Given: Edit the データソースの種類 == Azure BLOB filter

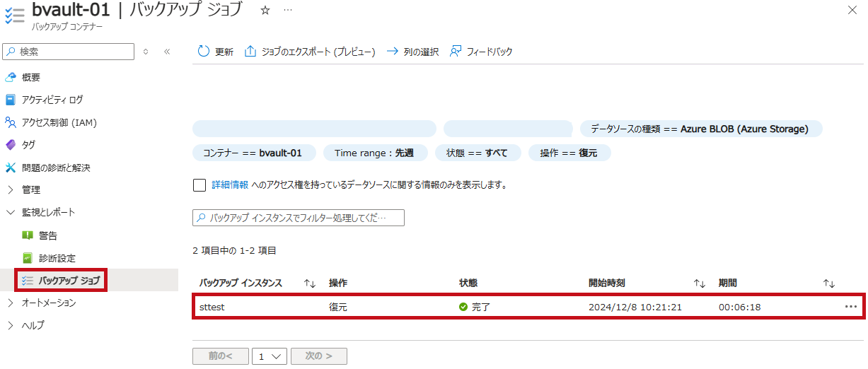Looking at the screenshot, I should [701, 129].
